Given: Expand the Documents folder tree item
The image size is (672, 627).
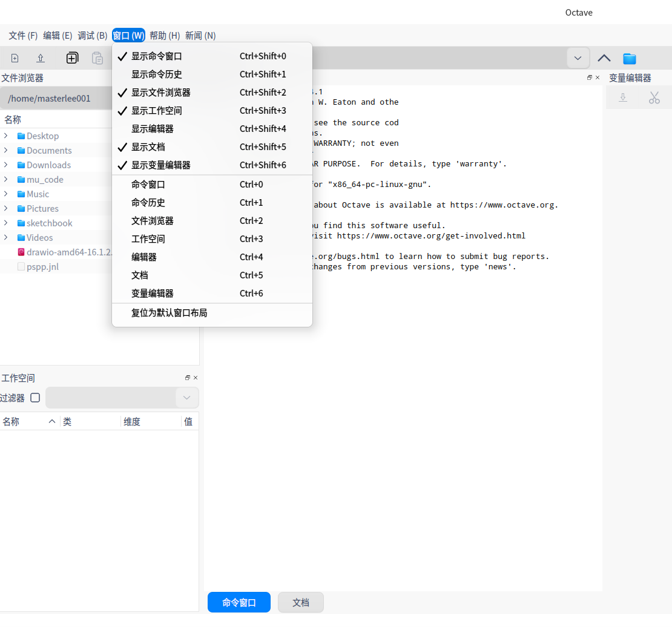Looking at the screenshot, I should (x=6, y=150).
